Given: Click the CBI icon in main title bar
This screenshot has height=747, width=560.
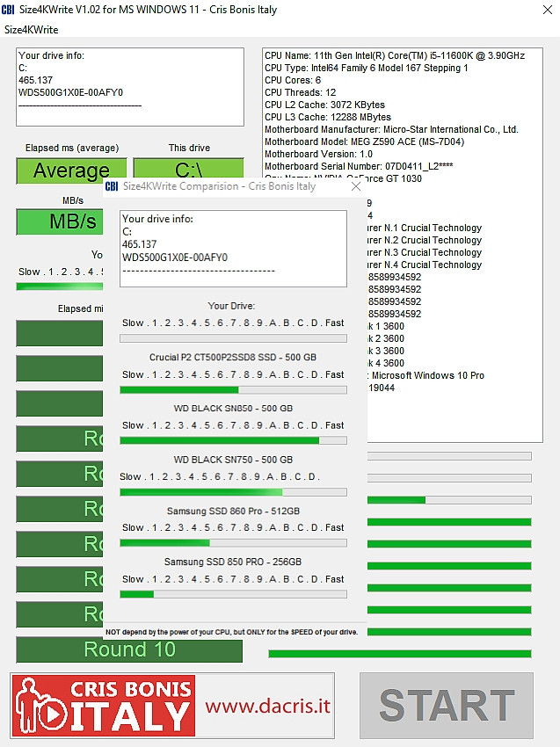Looking at the screenshot, I should (8, 10).
